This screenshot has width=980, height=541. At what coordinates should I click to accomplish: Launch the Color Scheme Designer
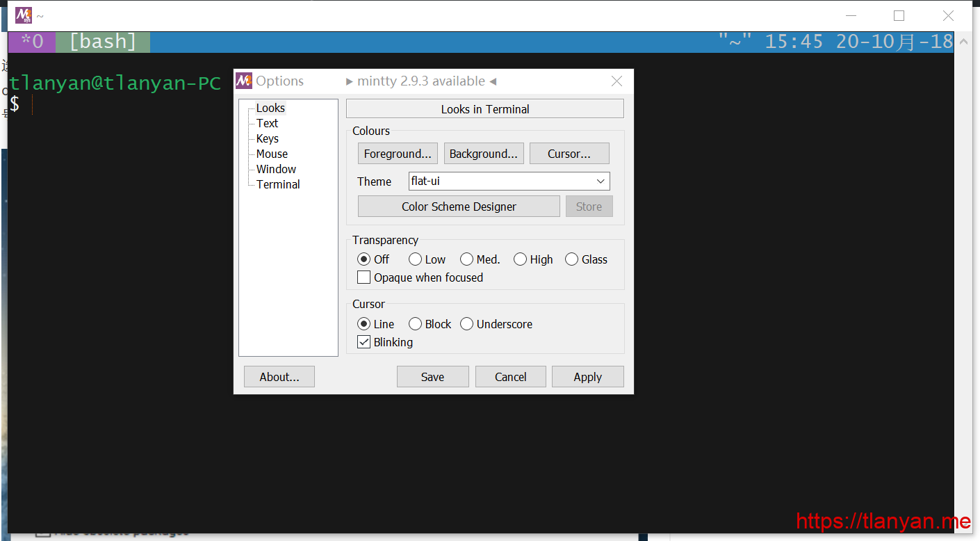coord(459,207)
